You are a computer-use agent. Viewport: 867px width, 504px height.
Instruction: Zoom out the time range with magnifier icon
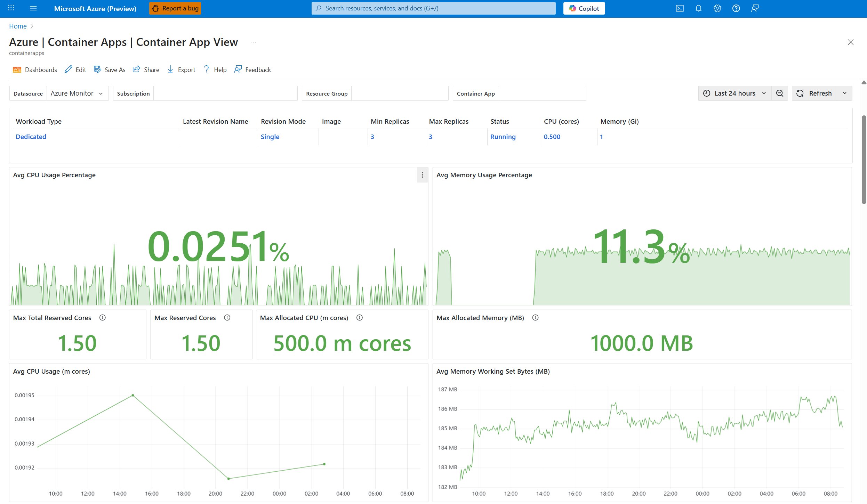780,93
